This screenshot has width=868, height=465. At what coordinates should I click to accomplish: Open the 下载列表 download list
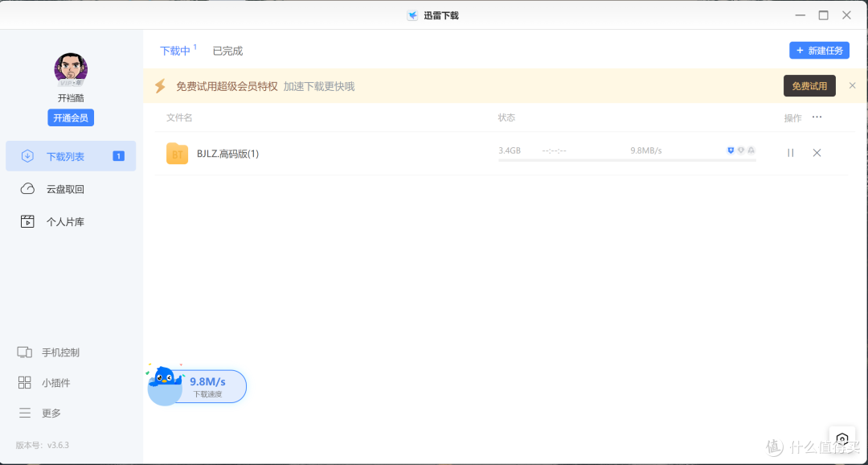(x=71, y=156)
